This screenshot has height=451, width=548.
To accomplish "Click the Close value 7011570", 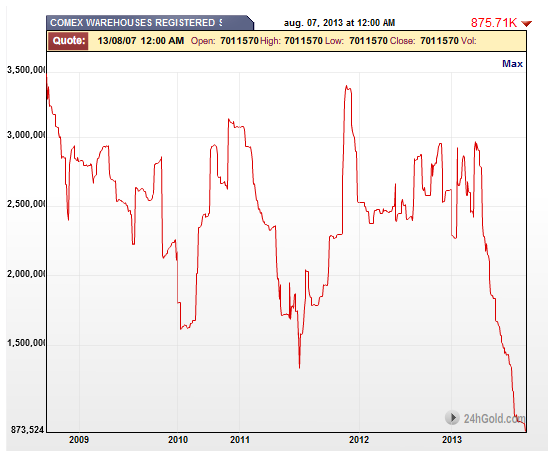I will [x=439, y=41].
